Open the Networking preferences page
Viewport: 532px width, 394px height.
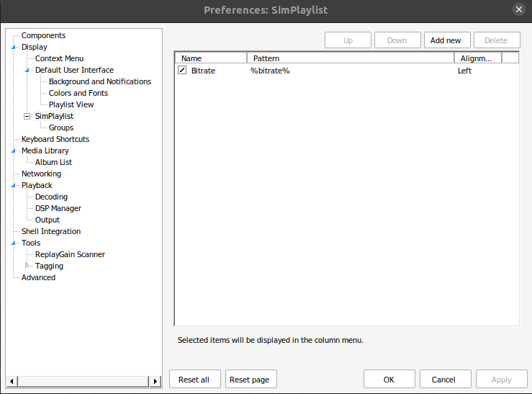[x=41, y=174]
